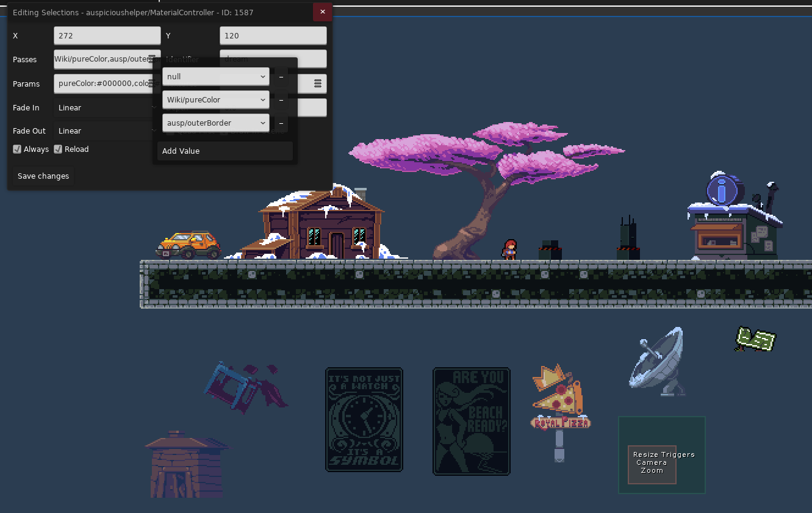Click Save changes button
The image size is (812, 513).
[x=43, y=176]
